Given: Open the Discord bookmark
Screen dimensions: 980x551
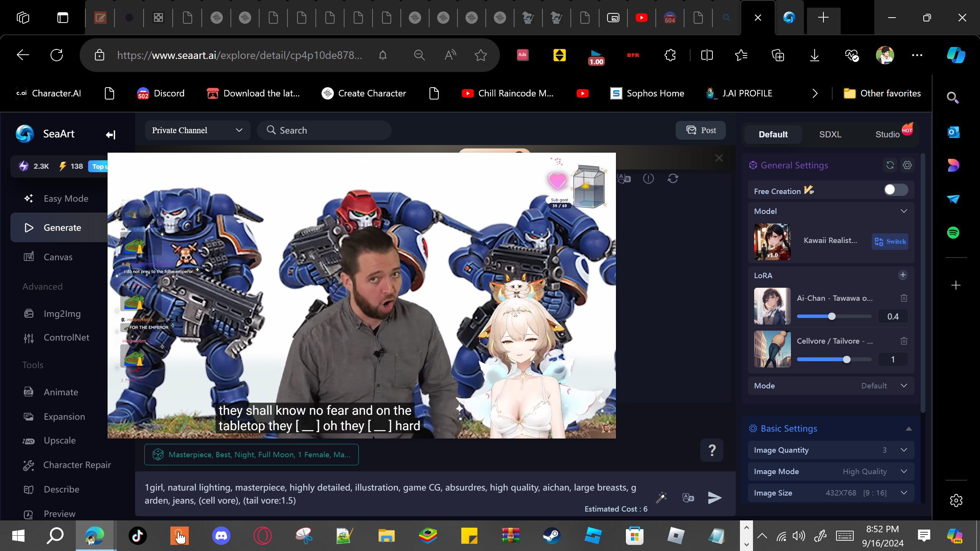Looking at the screenshot, I should pyautogui.click(x=161, y=93).
